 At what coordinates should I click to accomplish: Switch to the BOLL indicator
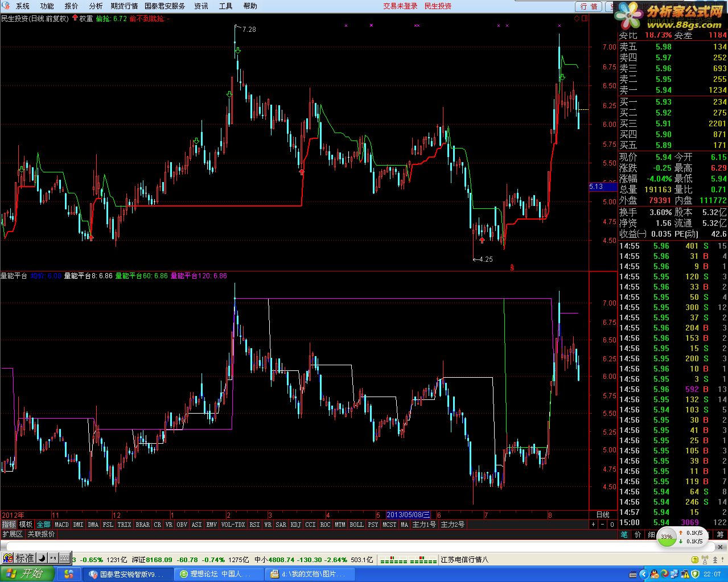tap(356, 525)
